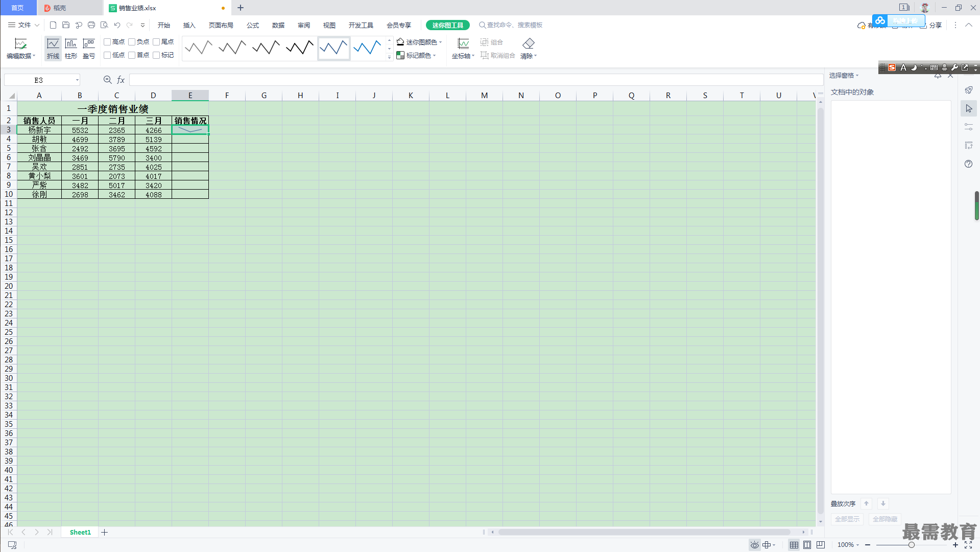Click in the formula bar input field
980x552 pixels.
coord(476,80)
